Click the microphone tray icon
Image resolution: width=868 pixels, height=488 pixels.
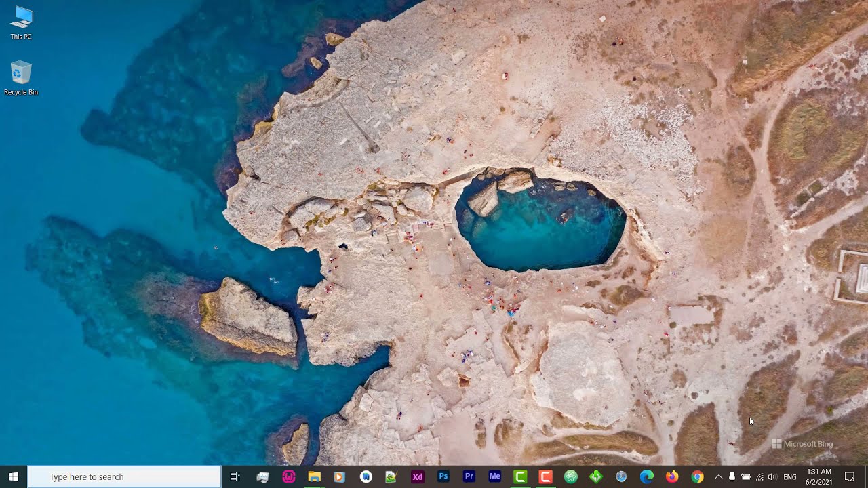pos(732,476)
